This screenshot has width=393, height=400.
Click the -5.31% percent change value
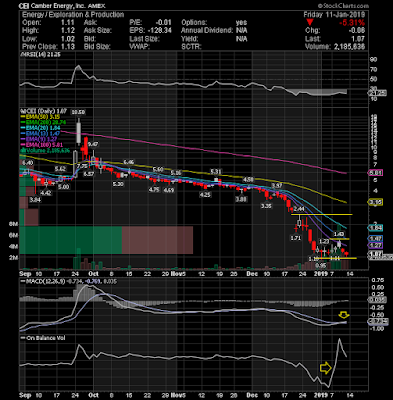(x=351, y=23)
